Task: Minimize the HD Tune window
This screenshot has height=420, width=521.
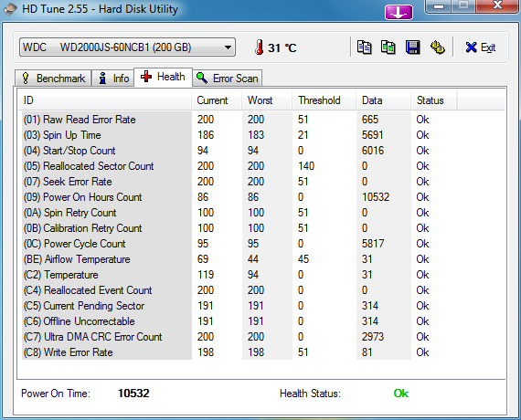Action: click(438, 6)
